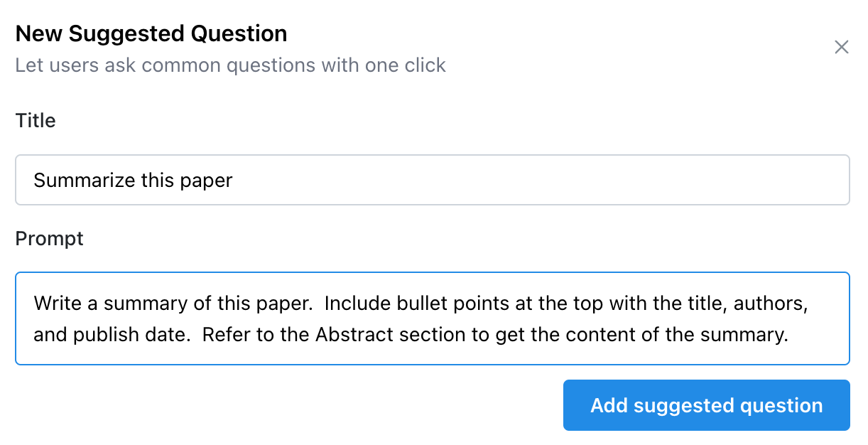Click the word "Refer" in the prompt
This screenshot has height=445, width=868.
tap(226, 334)
